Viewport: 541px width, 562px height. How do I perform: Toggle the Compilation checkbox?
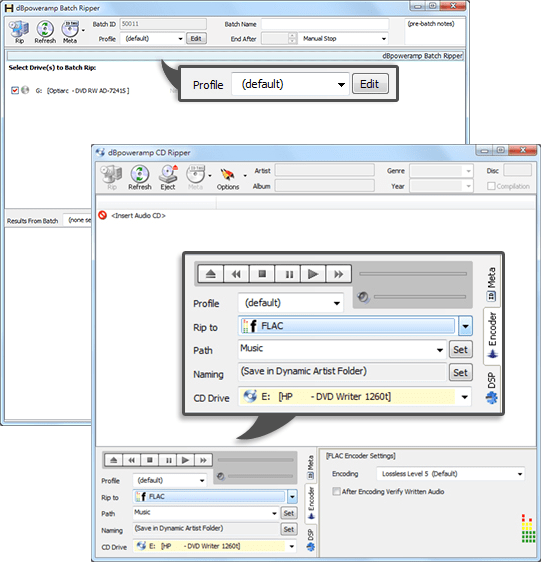click(x=491, y=186)
